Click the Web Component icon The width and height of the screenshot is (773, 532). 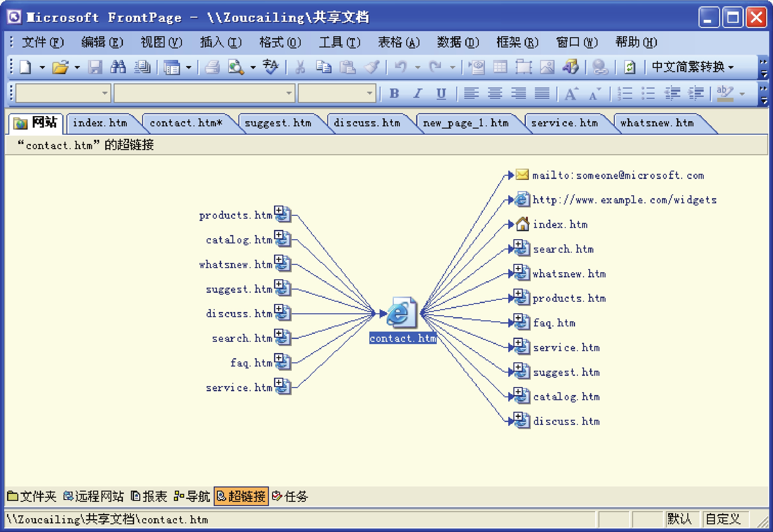tap(477, 67)
